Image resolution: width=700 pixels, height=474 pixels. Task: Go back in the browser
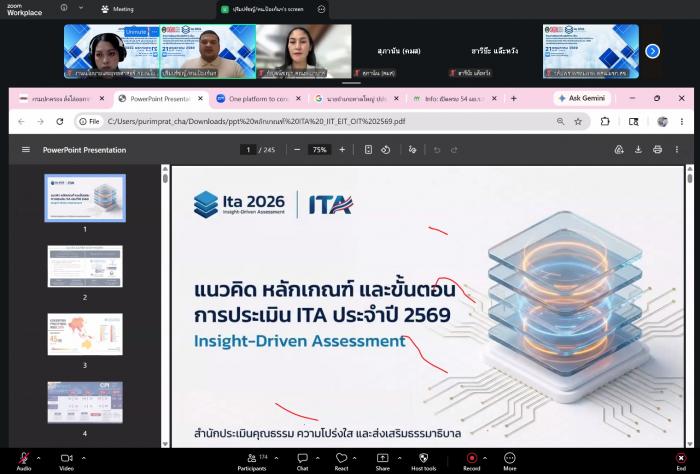pos(21,121)
